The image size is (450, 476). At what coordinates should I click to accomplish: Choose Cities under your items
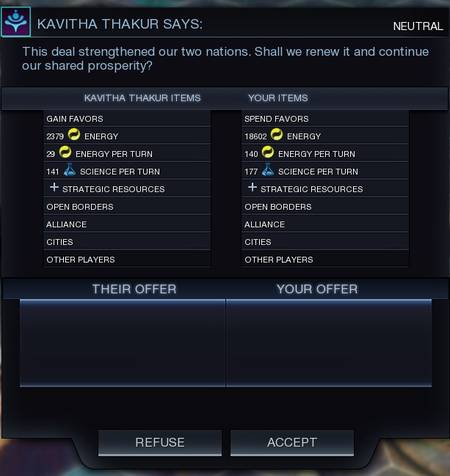click(325, 242)
